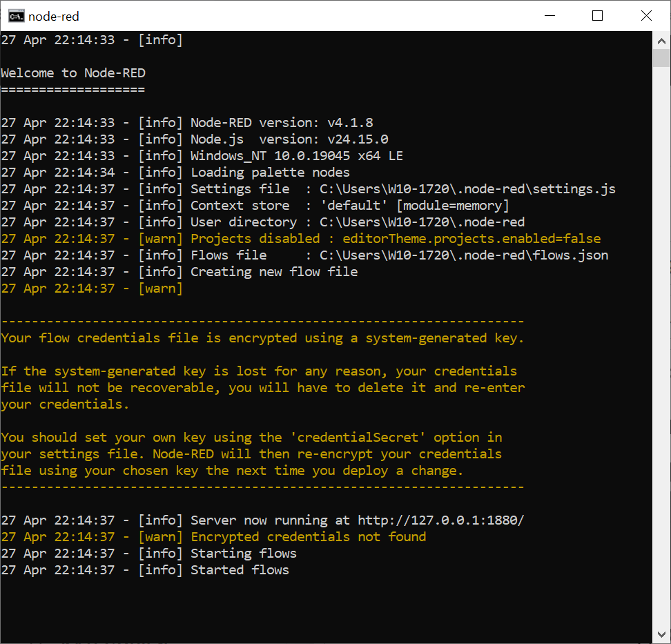Click the 'Started flows' log line

(x=145, y=570)
